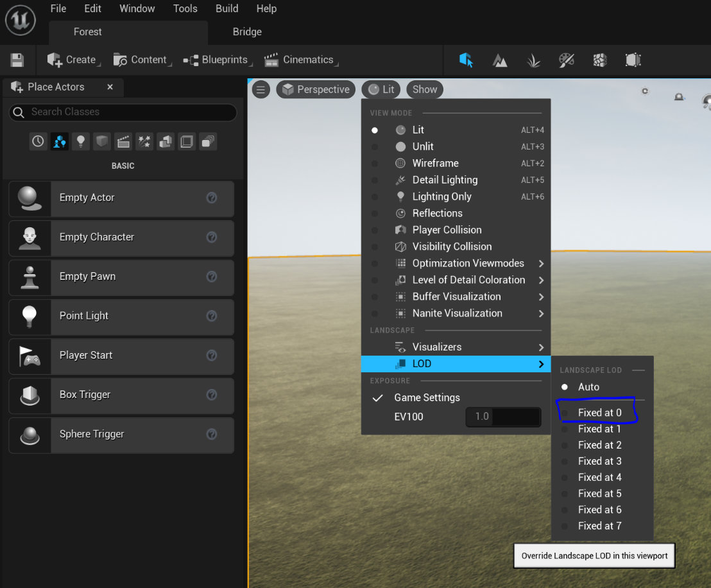Select the Fixed at 3 landscape LOD
The width and height of the screenshot is (711, 588).
point(601,461)
